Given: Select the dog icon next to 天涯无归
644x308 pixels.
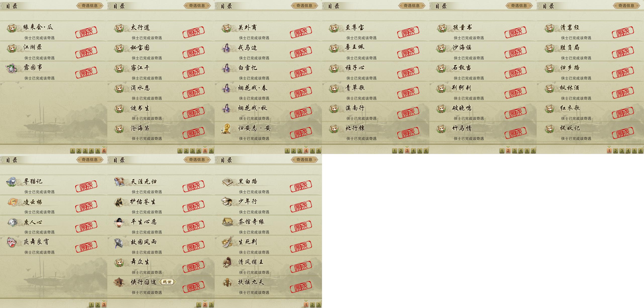Looking at the screenshot, I should pos(119,181).
